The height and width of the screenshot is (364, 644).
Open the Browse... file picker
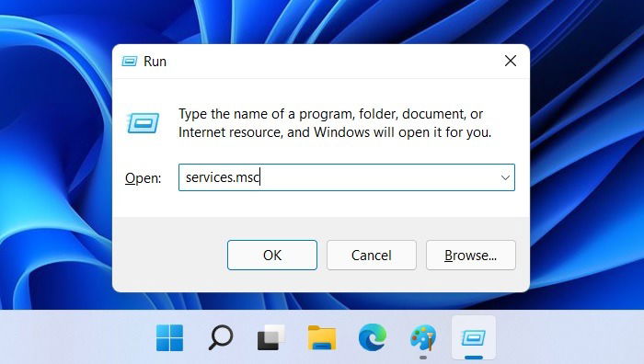click(x=471, y=255)
